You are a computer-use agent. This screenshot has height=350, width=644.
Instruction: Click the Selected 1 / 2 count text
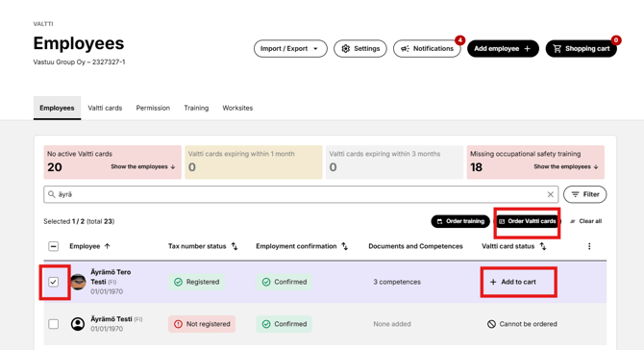tap(79, 221)
